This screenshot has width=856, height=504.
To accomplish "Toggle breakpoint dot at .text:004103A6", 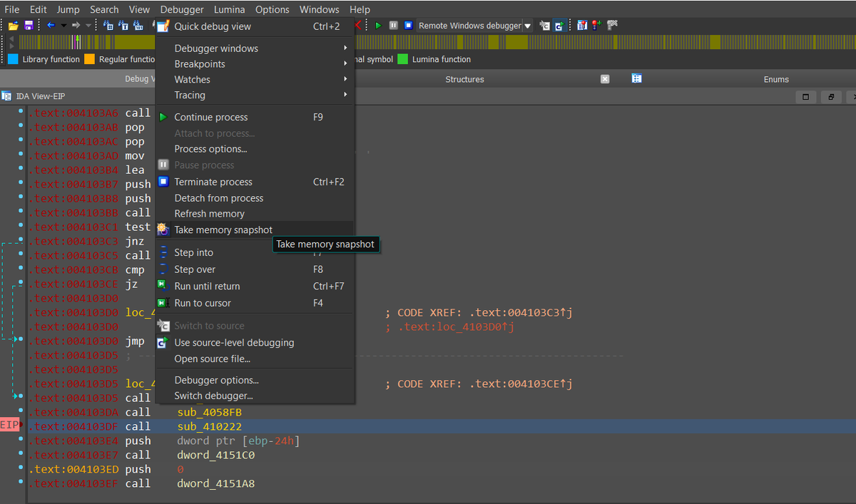I will click(22, 113).
